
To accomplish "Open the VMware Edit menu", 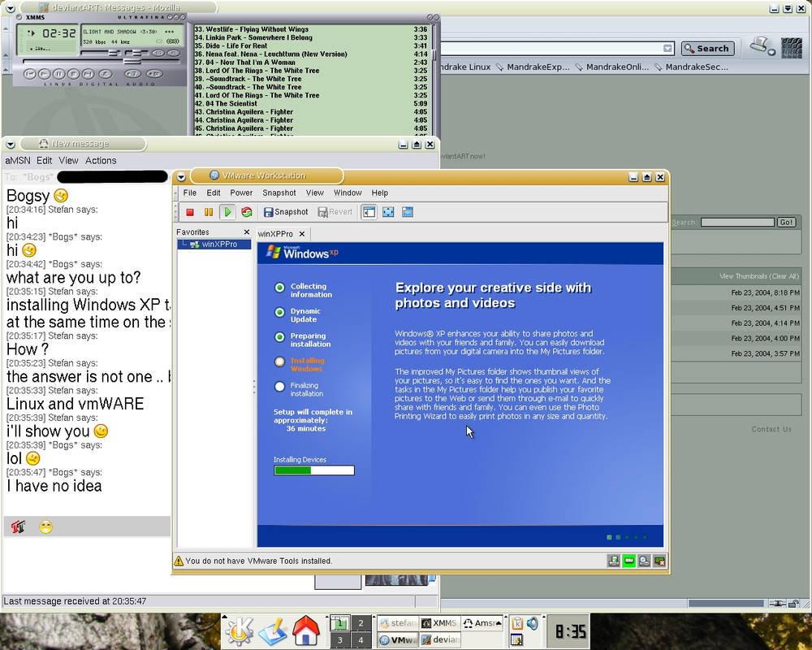I will click(x=214, y=193).
